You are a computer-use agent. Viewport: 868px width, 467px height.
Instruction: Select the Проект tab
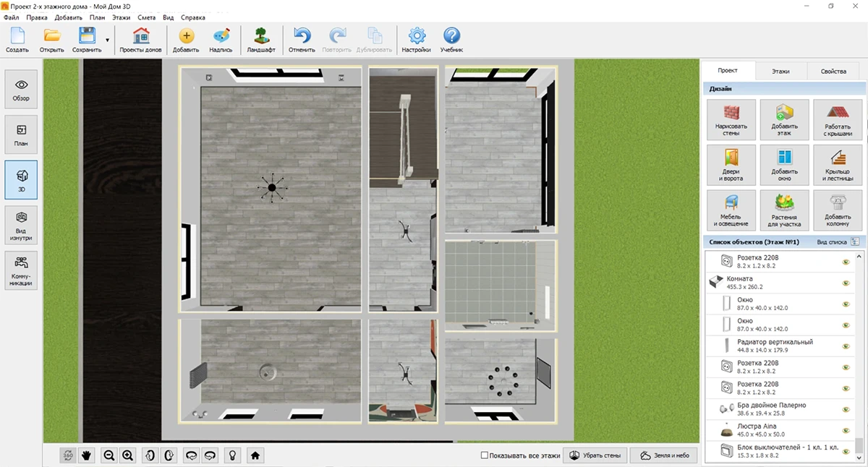click(x=728, y=71)
